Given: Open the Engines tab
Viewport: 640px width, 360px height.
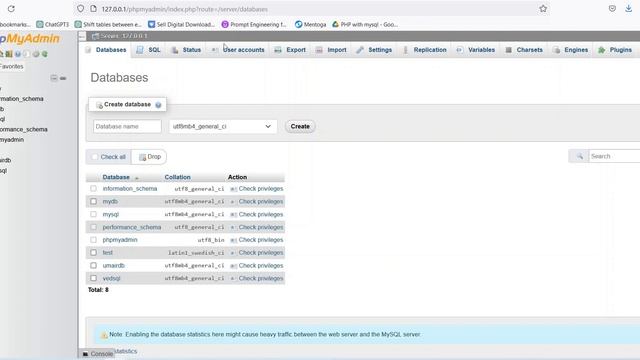Looking at the screenshot, I should (x=571, y=50).
